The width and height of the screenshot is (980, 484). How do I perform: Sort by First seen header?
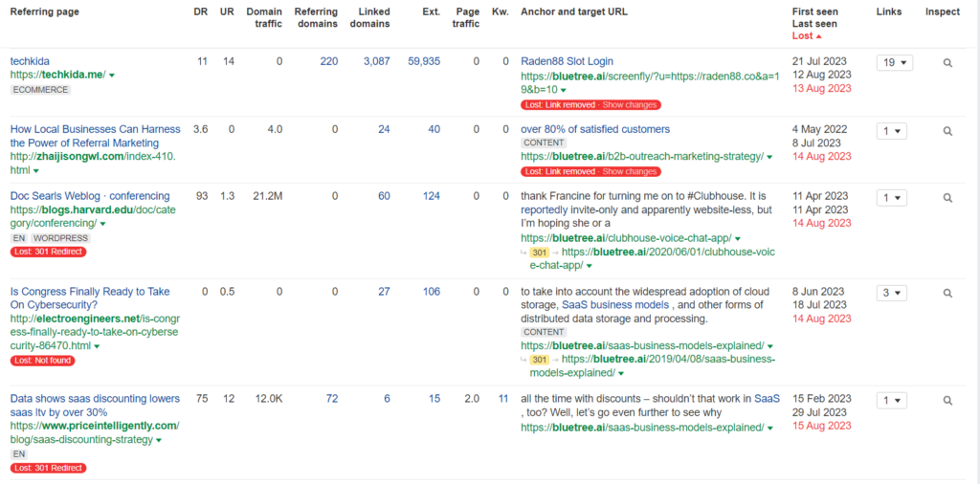pos(815,11)
